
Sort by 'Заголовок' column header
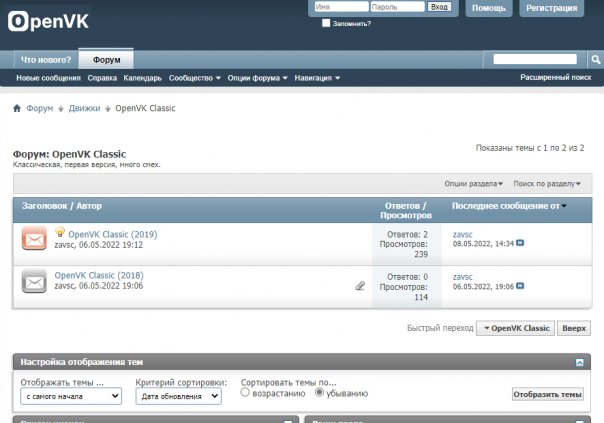[x=45, y=206]
